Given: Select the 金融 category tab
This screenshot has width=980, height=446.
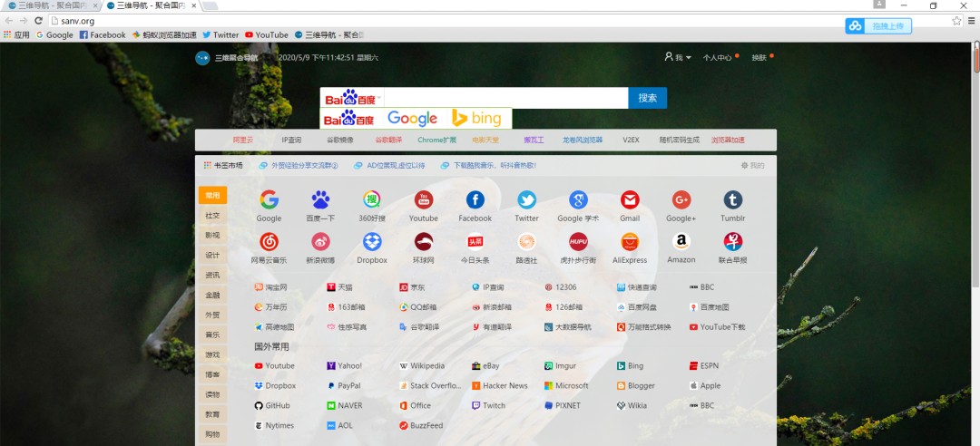Looking at the screenshot, I should 212,295.
